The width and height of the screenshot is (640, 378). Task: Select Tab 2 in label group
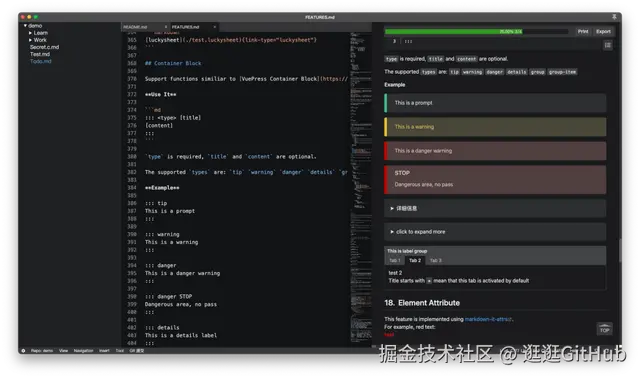point(415,260)
